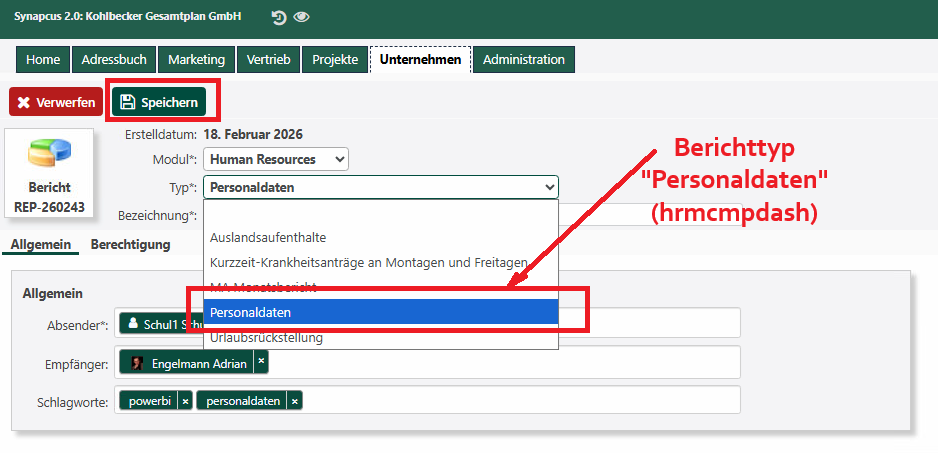Click the eye icon in header
Screen dimensions: 938x453
click(x=301, y=17)
